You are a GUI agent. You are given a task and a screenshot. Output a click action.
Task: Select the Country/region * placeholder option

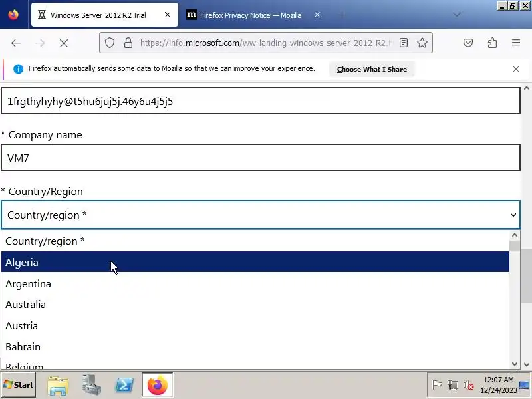point(255,241)
